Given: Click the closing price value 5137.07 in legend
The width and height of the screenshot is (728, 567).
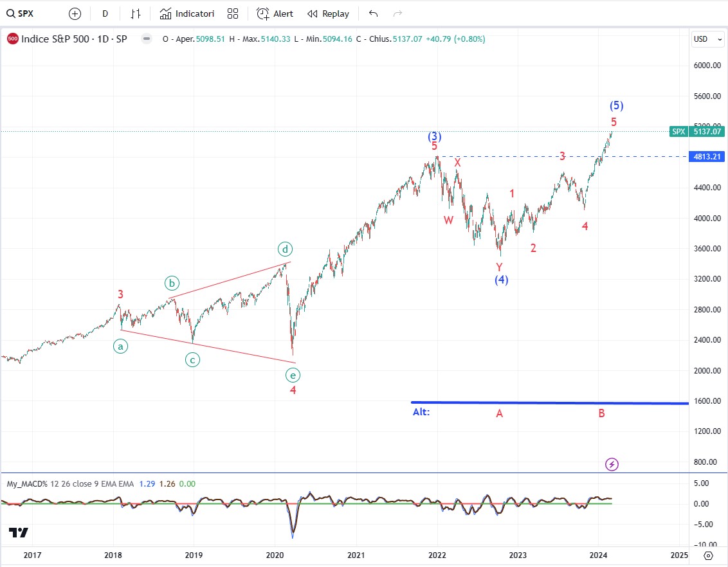Looking at the screenshot, I should [407, 39].
